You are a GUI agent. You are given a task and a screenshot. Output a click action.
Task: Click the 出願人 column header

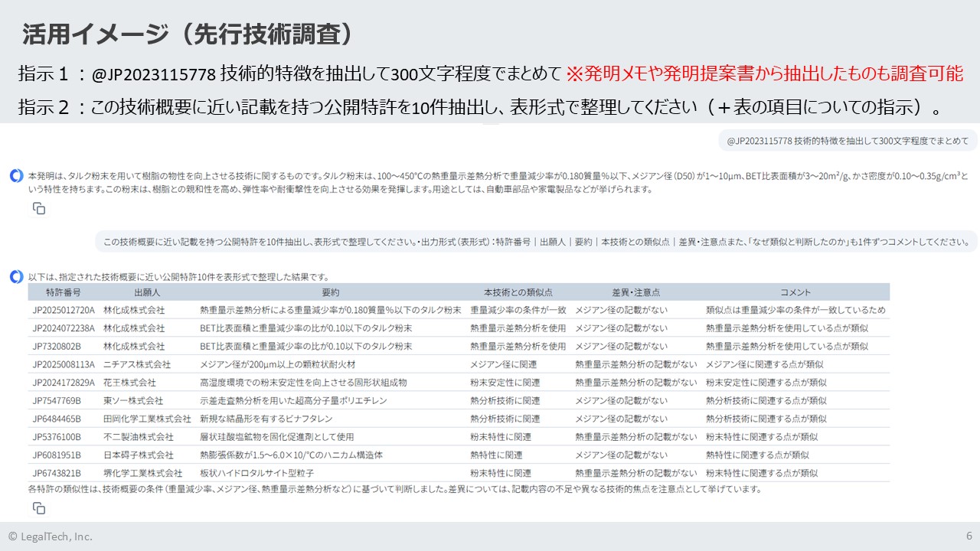tap(146, 292)
